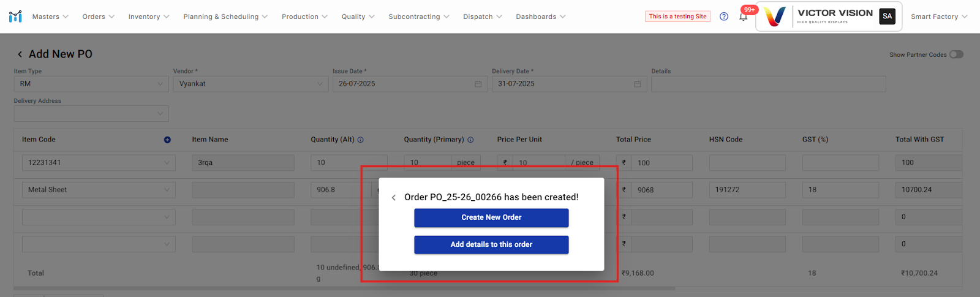
Task: Open the Issue Date calendar icon
Action: (478, 84)
